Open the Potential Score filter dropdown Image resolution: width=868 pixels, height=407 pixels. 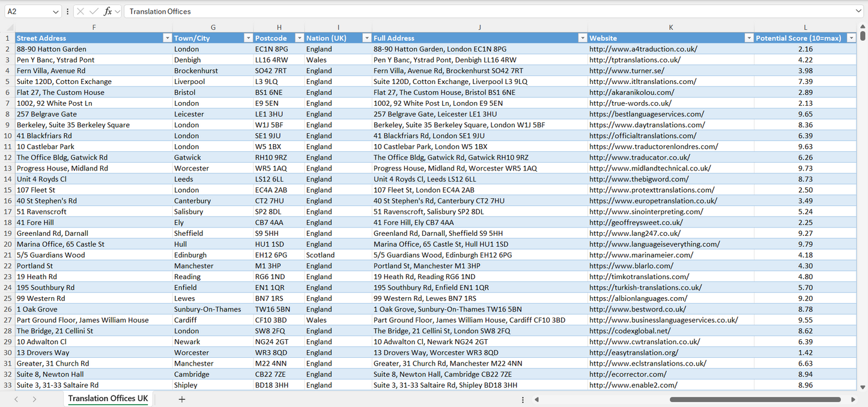pos(851,38)
